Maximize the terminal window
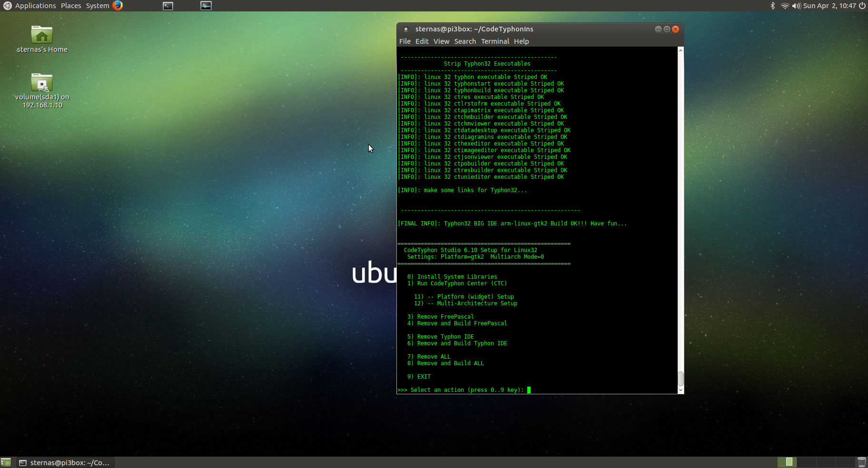Screen dimensions: 868x468 coord(667,29)
